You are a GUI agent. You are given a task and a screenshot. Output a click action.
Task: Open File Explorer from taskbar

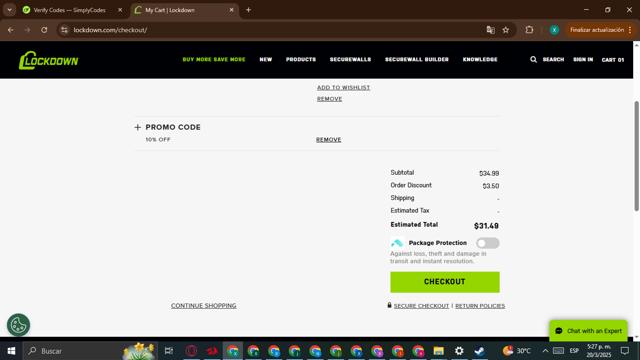438,351
